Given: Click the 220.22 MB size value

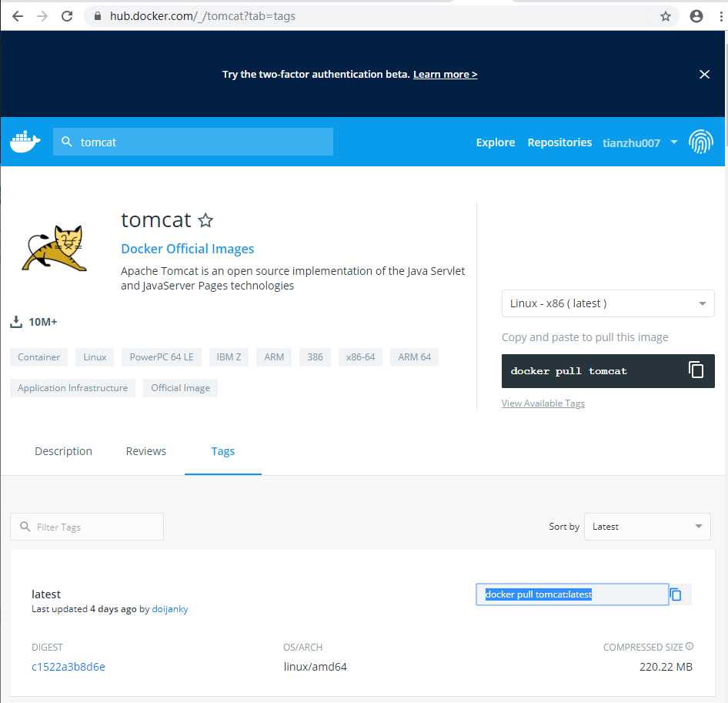Looking at the screenshot, I should coord(666,667).
